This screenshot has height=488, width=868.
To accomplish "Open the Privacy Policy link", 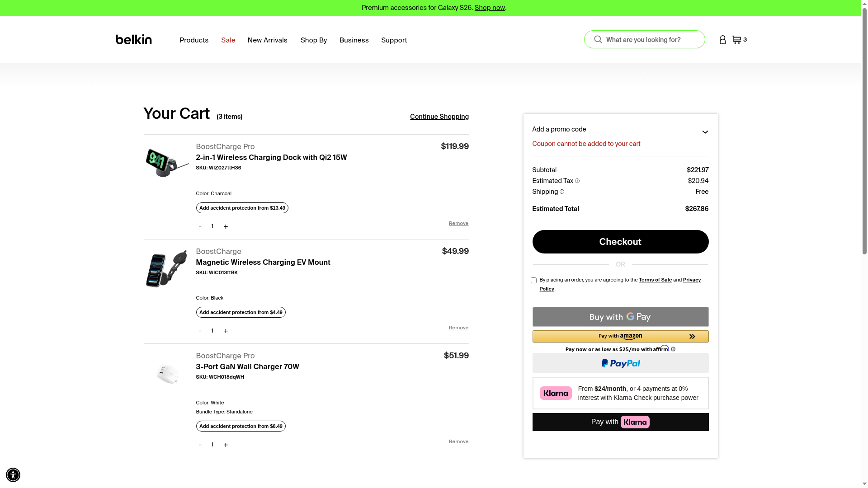I will coord(620,284).
